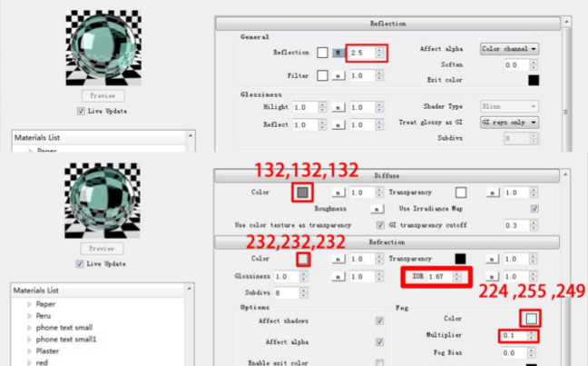Click the Fog Multiplier field showing 0.1
The image size is (588, 366).
514,336
